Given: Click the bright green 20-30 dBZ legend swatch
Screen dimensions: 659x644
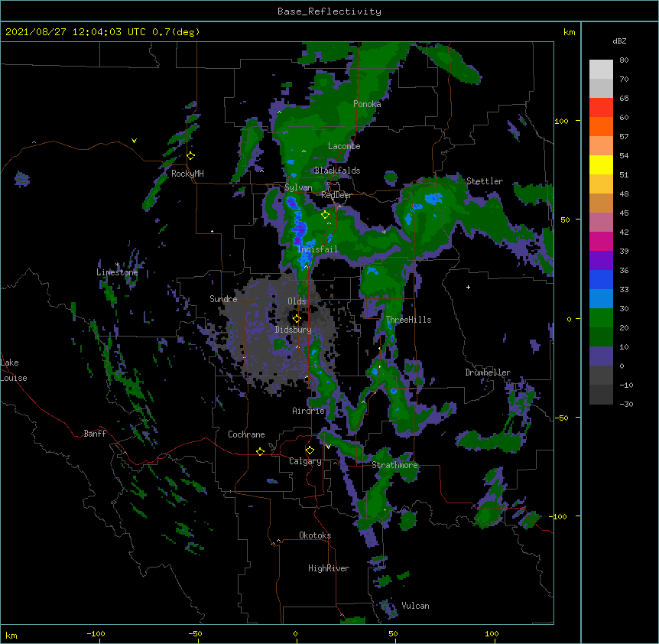Looking at the screenshot, I should (x=601, y=318).
